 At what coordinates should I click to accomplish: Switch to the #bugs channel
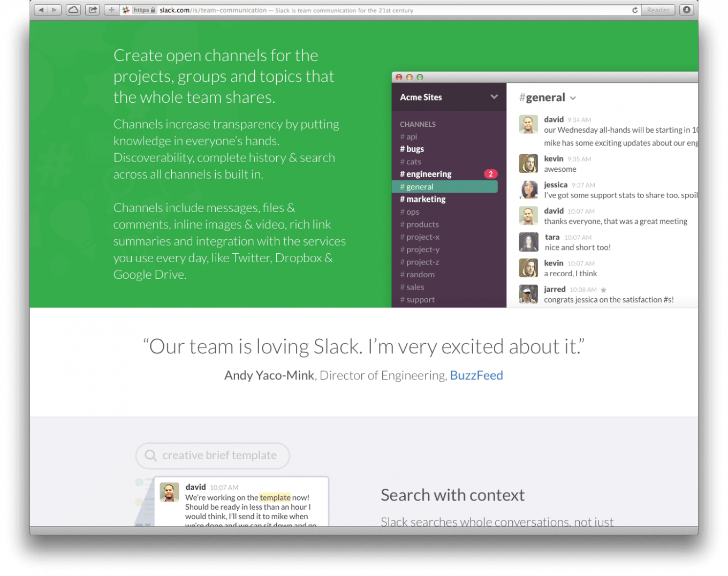415,149
